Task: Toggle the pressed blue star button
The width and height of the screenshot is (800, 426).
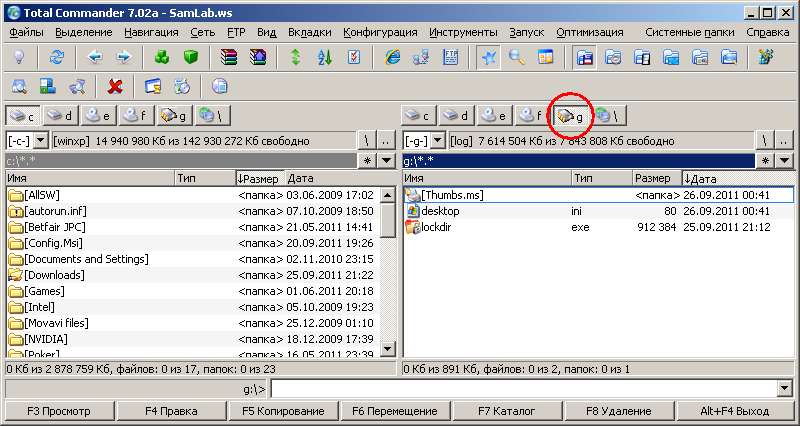Action: (488, 57)
